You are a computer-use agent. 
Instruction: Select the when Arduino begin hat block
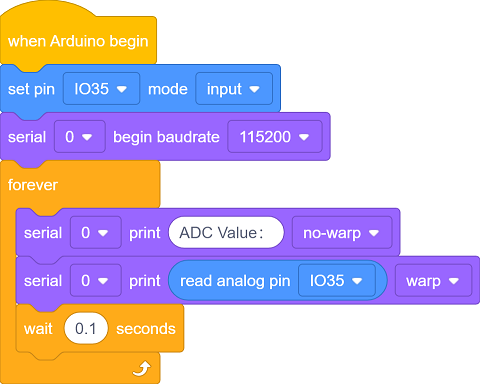pyautogui.click(x=78, y=41)
